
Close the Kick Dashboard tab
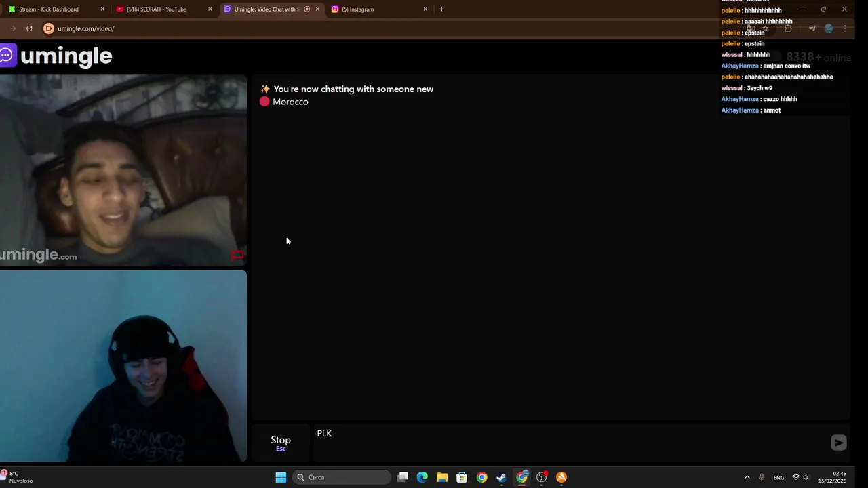click(102, 9)
